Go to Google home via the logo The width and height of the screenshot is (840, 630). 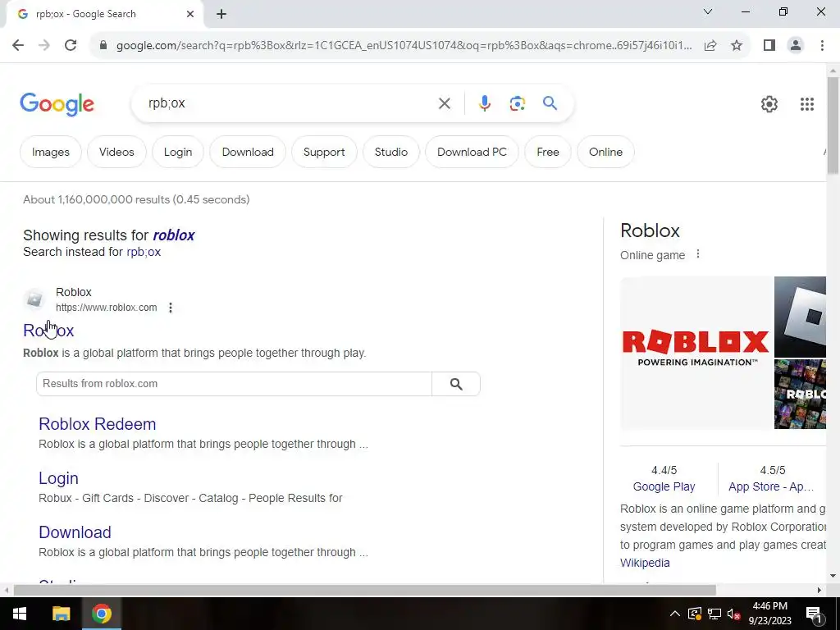tap(57, 104)
